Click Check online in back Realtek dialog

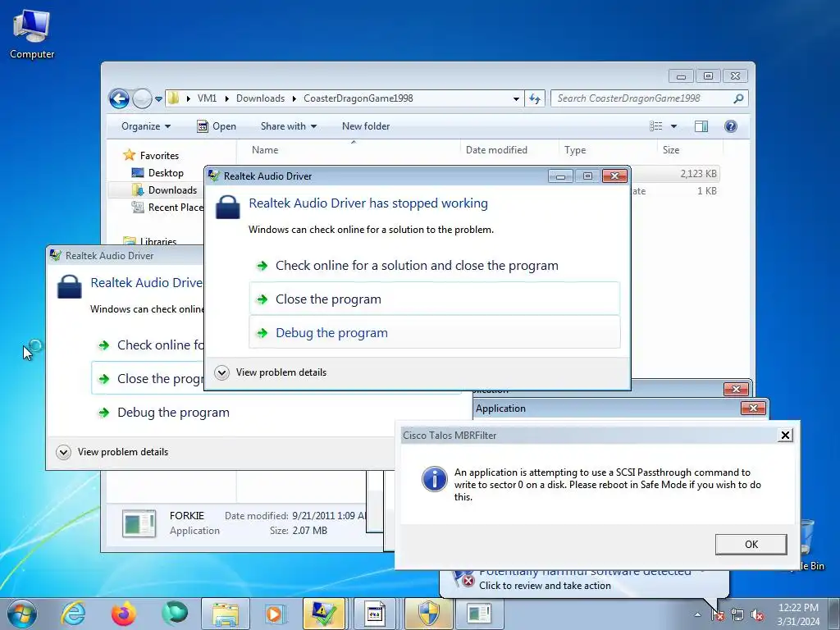151,345
